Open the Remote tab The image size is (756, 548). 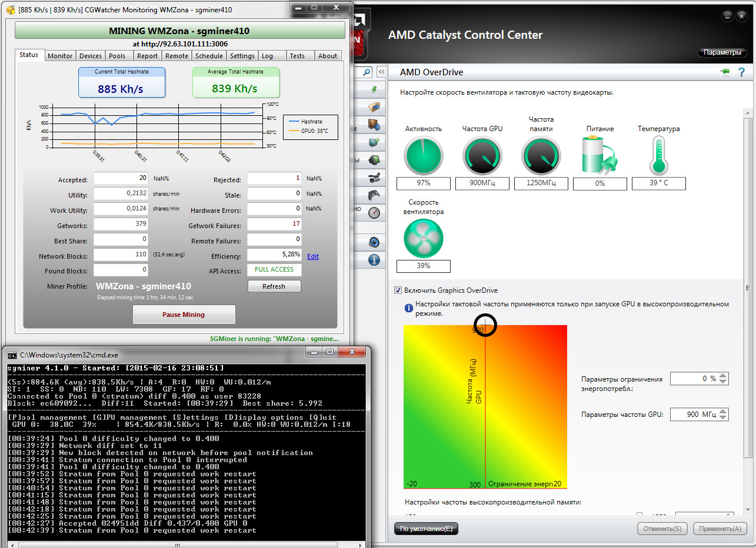[176, 56]
